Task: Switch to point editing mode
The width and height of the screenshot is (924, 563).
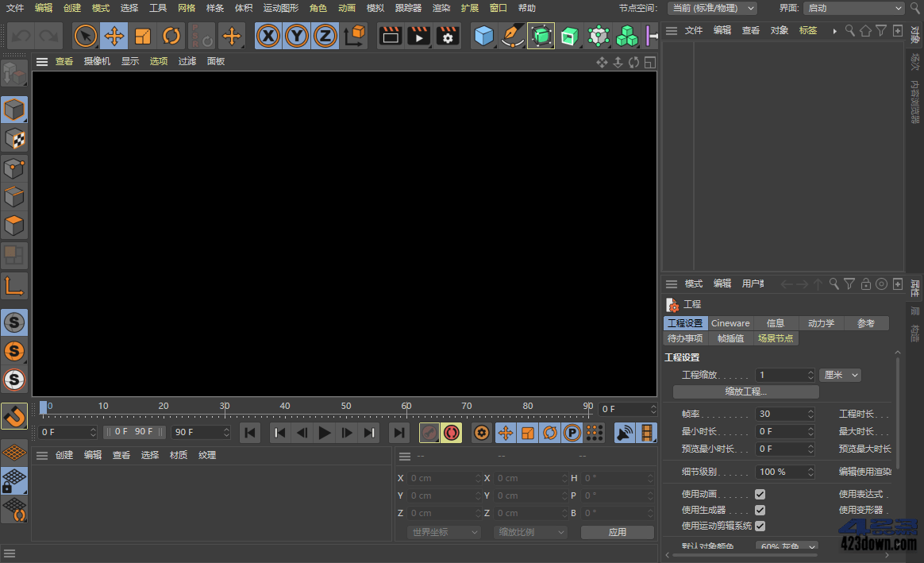Action: point(14,168)
